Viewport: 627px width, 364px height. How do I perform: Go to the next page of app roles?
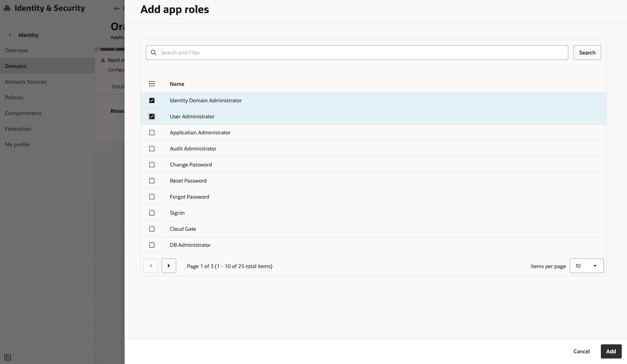169,266
